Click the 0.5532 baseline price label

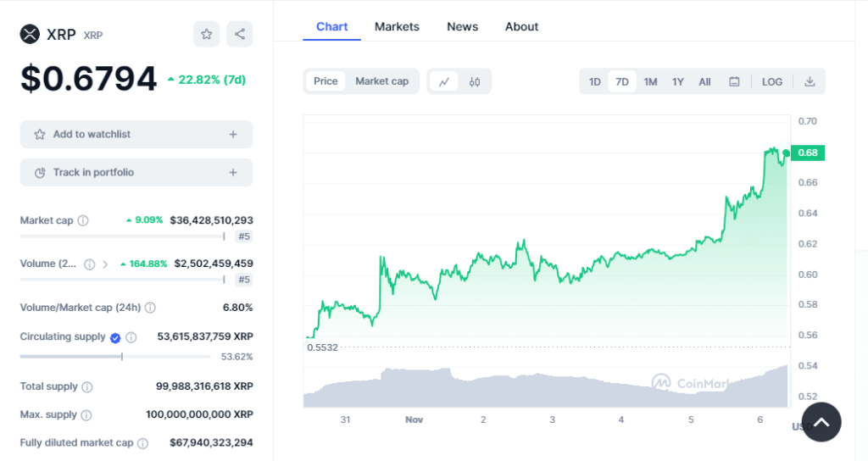322,347
